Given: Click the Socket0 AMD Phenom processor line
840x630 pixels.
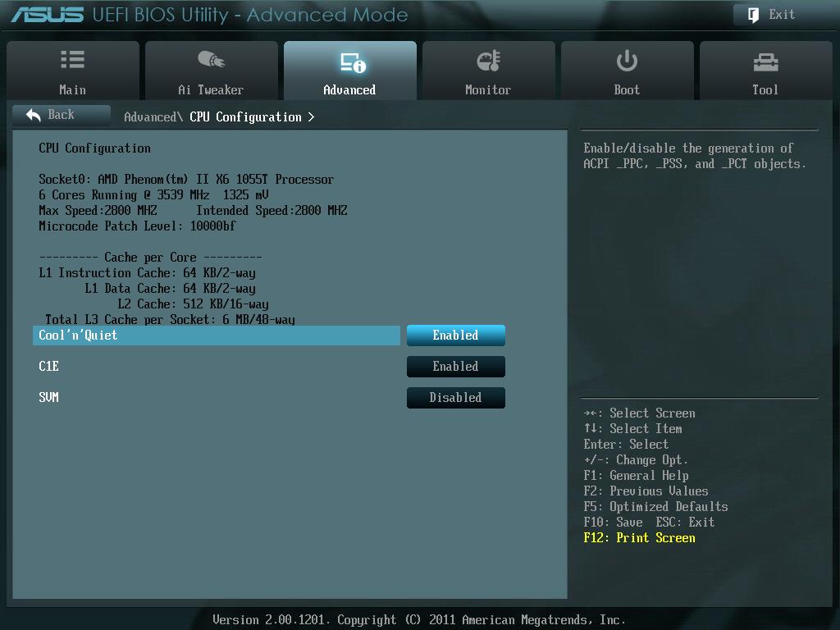Looking at the screenshot, I should (x=186, y=180).
